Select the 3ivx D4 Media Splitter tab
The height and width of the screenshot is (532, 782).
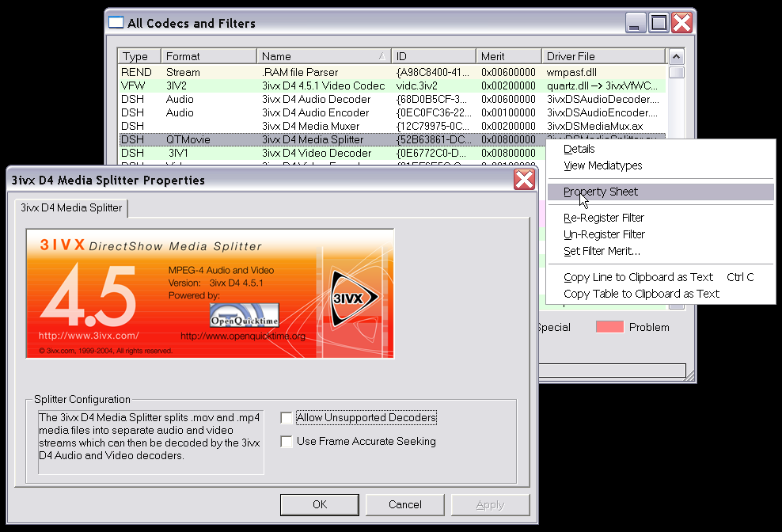pyautogui.click(x=71, y=208)
